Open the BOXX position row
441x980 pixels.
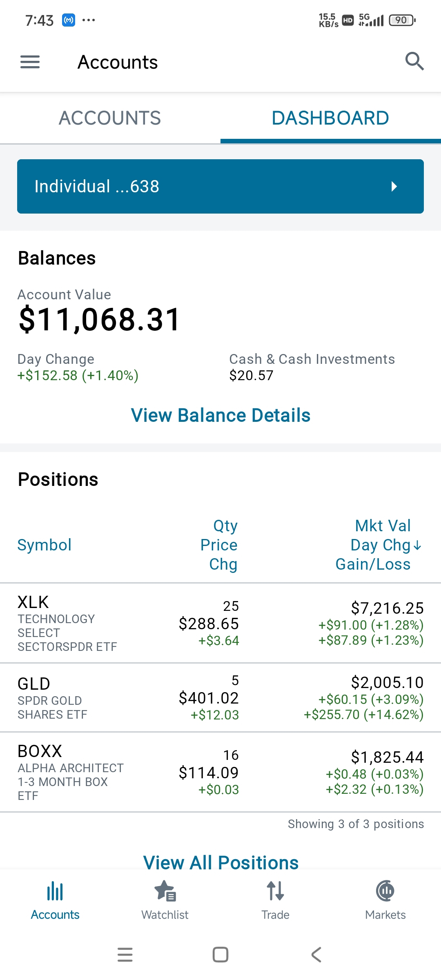pyautogui.click(x=220, y=772)
